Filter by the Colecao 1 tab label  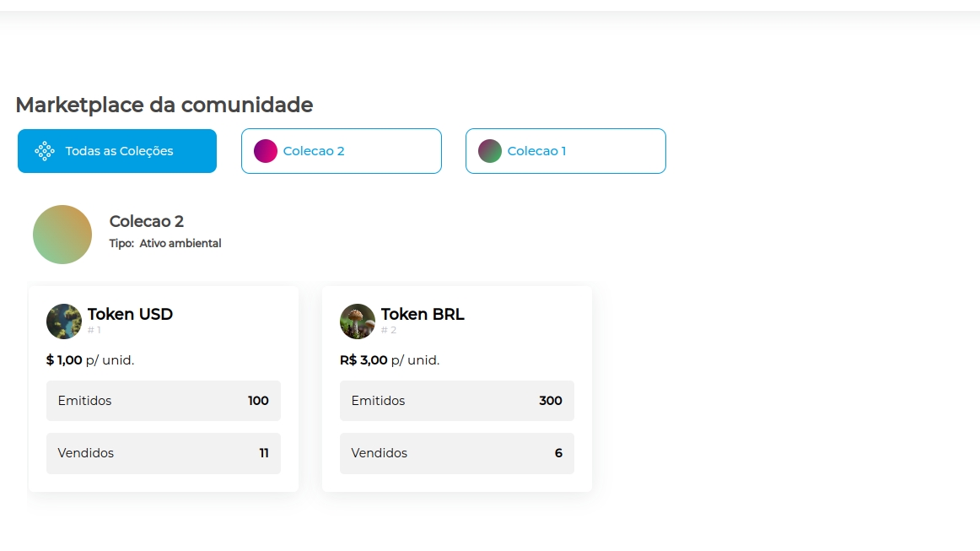point(536,151)
